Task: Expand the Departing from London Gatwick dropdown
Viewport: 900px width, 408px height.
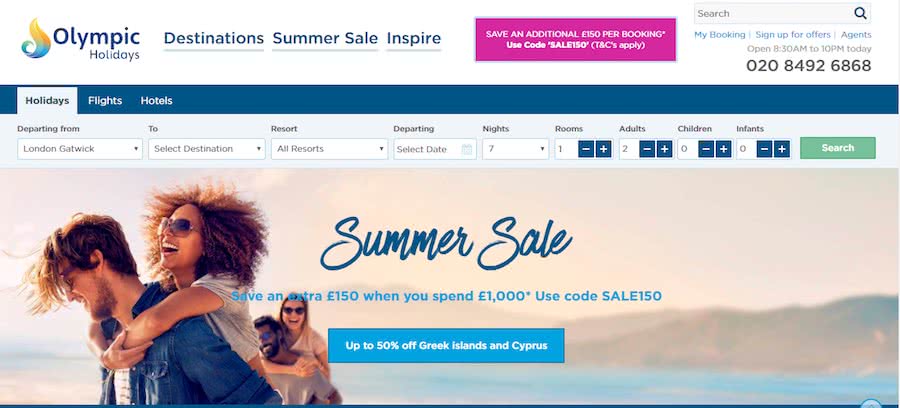Action: (80, 149)
